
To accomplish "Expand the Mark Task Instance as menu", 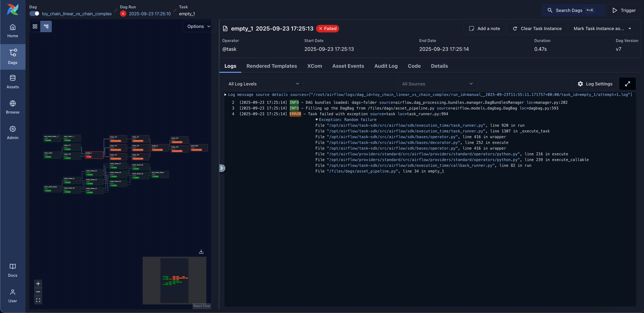I will point(602,28).
